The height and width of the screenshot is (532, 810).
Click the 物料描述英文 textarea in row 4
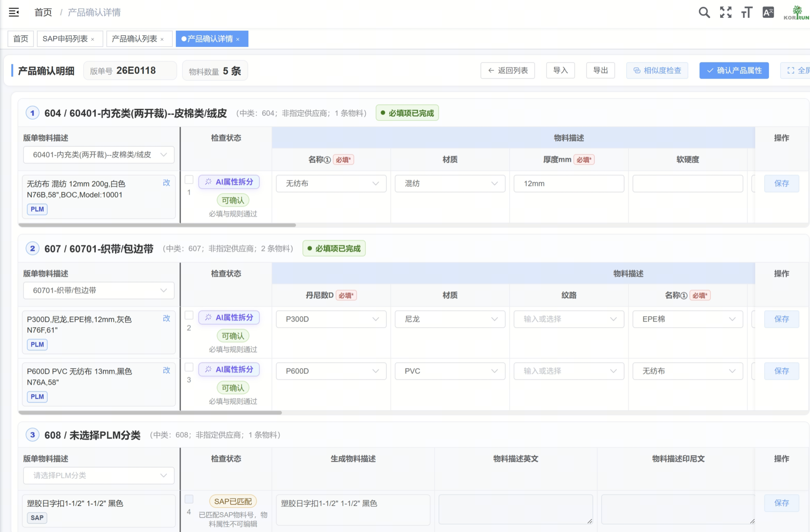516,509
